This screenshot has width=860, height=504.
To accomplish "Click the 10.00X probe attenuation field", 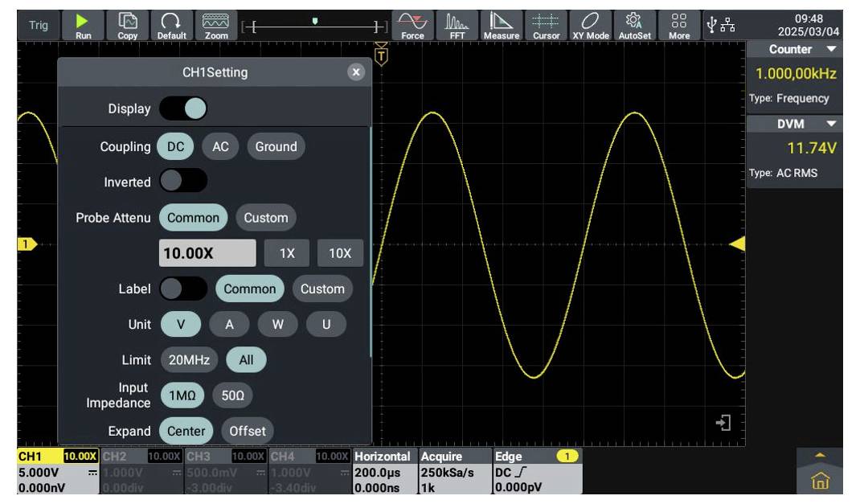I will [x=207, y=252].
